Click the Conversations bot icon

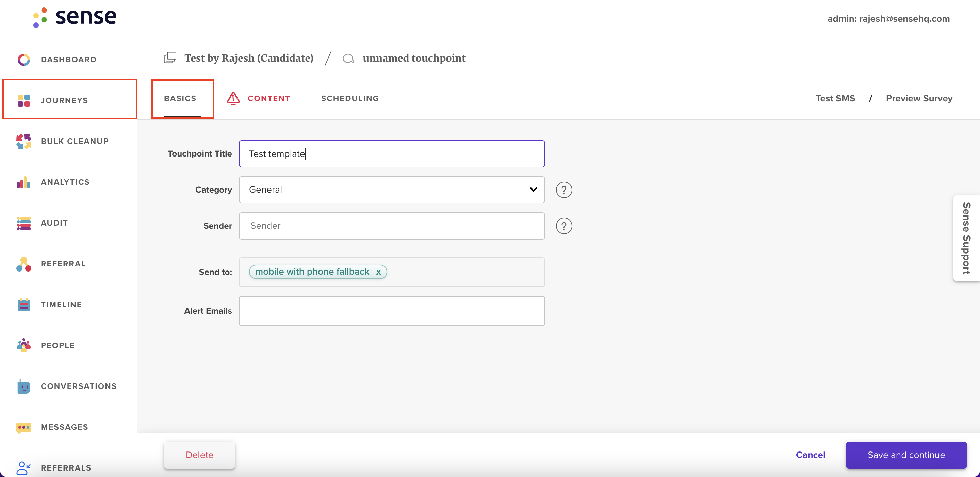(23, 386)
